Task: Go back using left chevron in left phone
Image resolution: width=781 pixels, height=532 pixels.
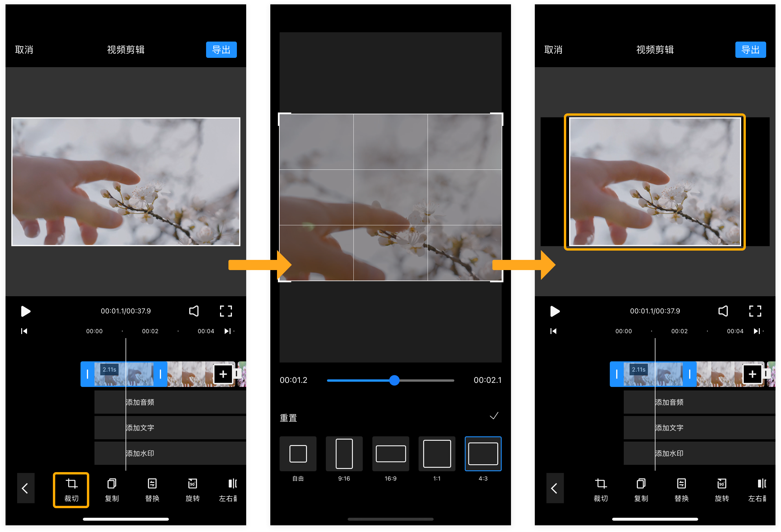Action: 26,488
